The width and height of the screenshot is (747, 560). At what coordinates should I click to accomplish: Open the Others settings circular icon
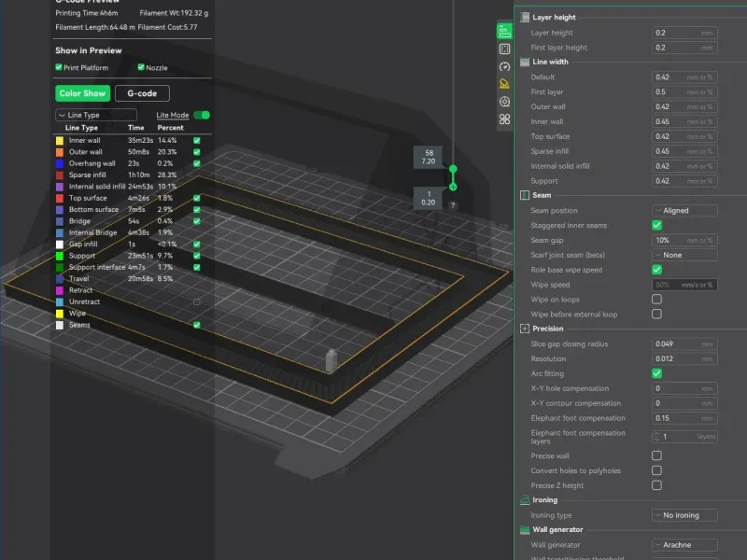pos(504,102)
